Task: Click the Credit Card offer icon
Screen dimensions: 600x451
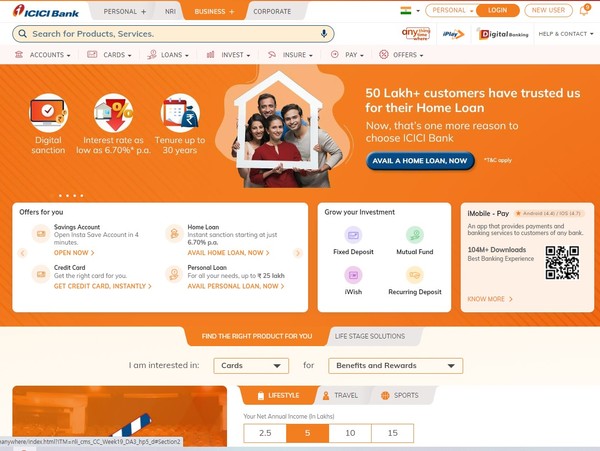Action: click(x=41, y=274)
